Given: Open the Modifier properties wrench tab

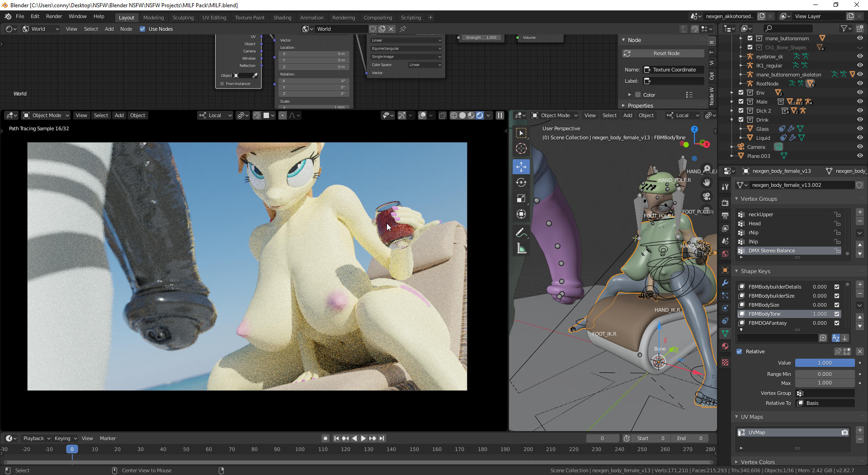Looking at the screenshot, I should point(725,283).
